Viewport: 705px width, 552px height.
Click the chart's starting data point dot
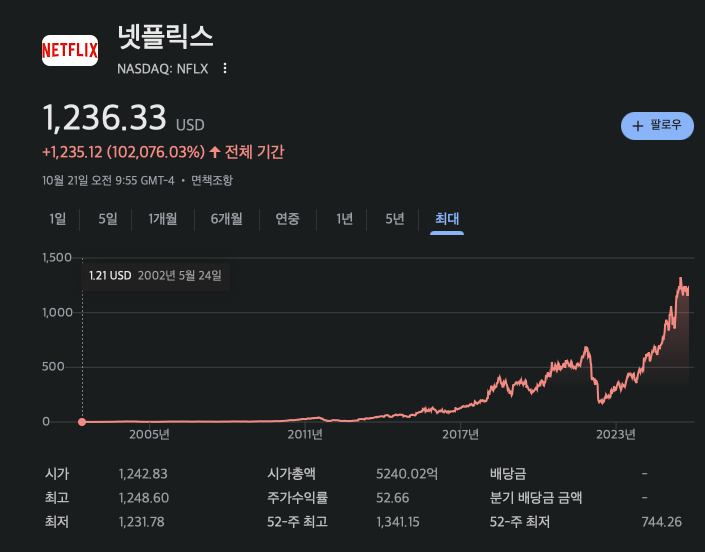click(x=82, y=421)
